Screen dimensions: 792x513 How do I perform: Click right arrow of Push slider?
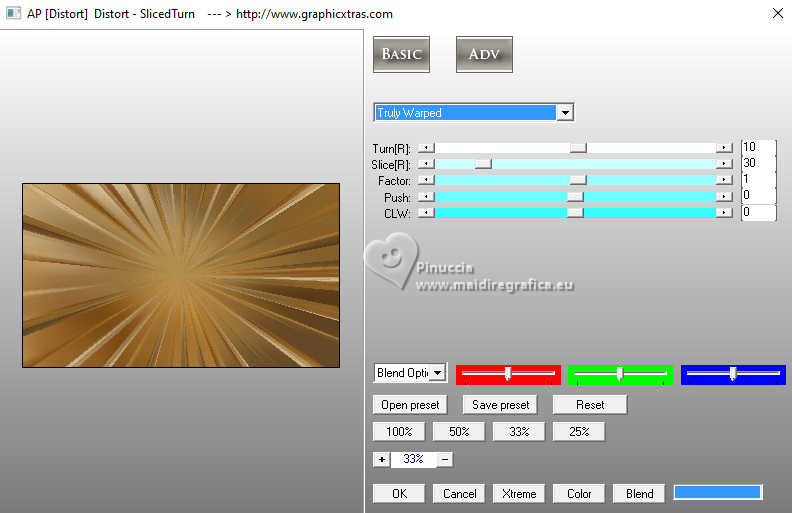pos(724,197)
